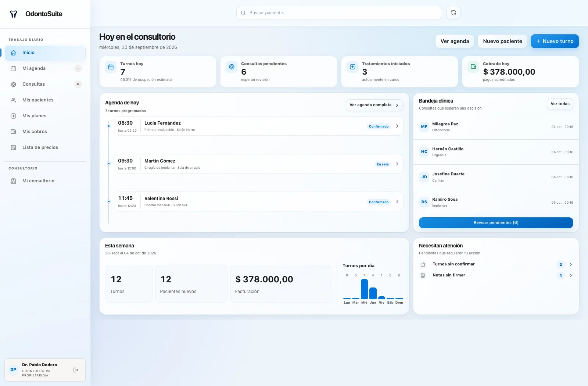The width and height of the screenshot is (588, 386).
Task: Click the logout icon by Dr. Pablo Dodero
Action: (x=76, y=370)
